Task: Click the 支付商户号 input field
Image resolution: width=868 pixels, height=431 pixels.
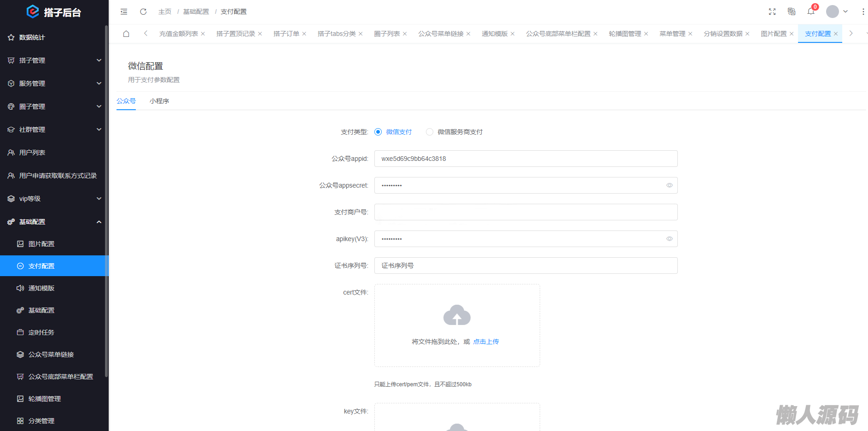Action: tap(525, 212)
